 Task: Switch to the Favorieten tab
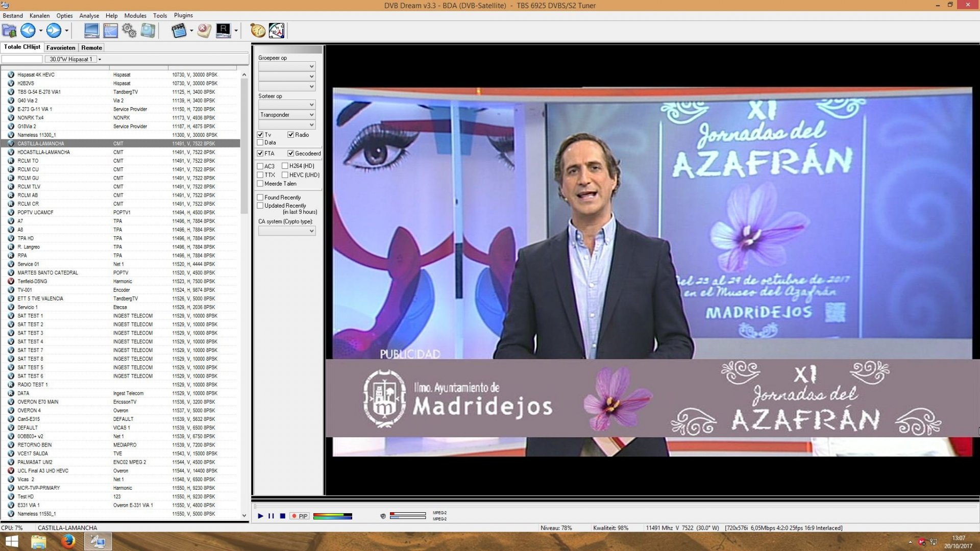coord(60,47)
